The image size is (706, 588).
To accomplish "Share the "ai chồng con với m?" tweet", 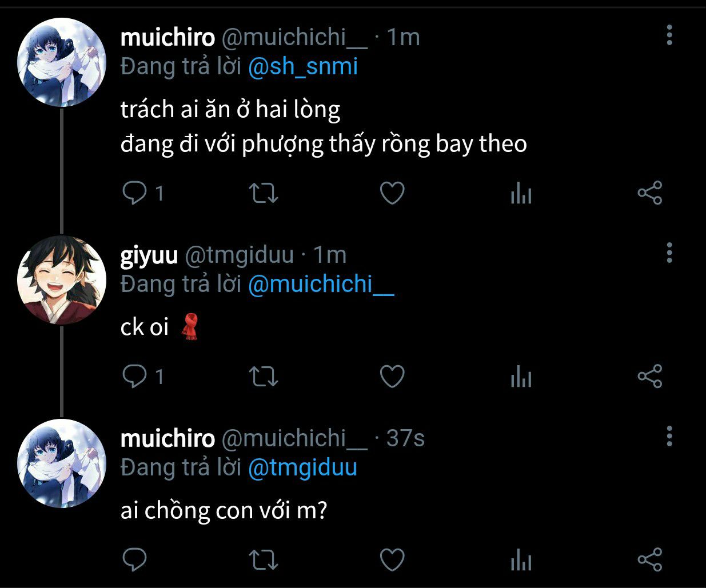I will 650,559.
